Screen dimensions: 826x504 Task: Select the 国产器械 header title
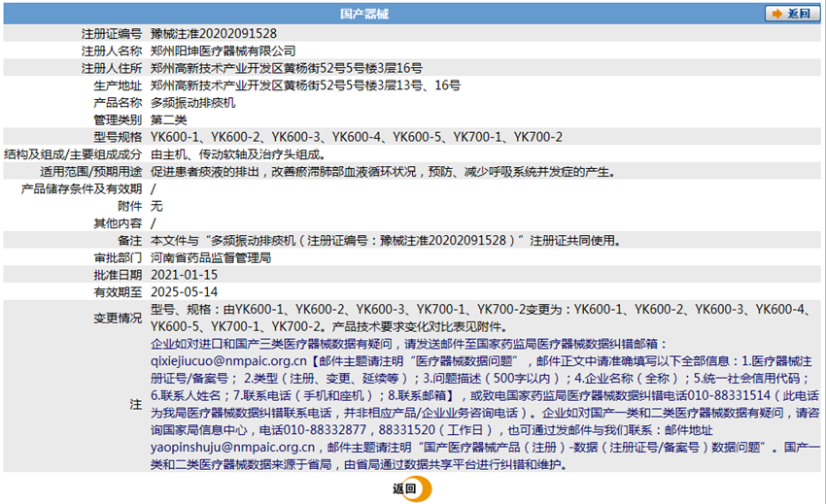364,15
